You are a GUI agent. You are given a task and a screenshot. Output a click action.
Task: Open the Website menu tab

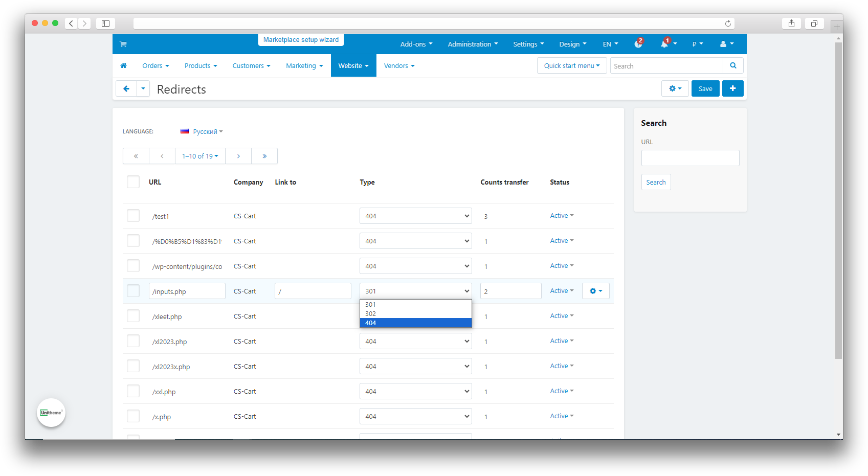coord(353,66)
